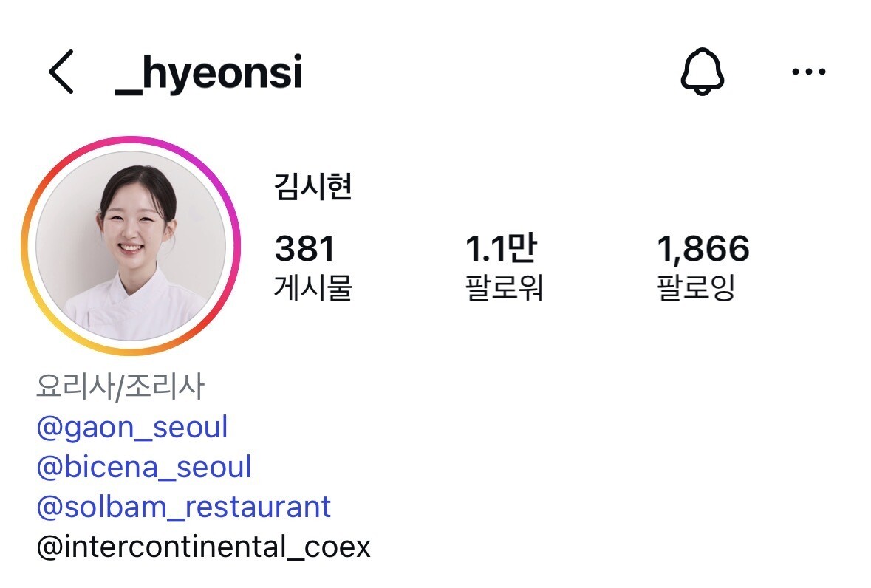Viewport: 871px width, 588px height.
Task: Tap the _hyeonsi username header
Action: [x=209, y=74]
